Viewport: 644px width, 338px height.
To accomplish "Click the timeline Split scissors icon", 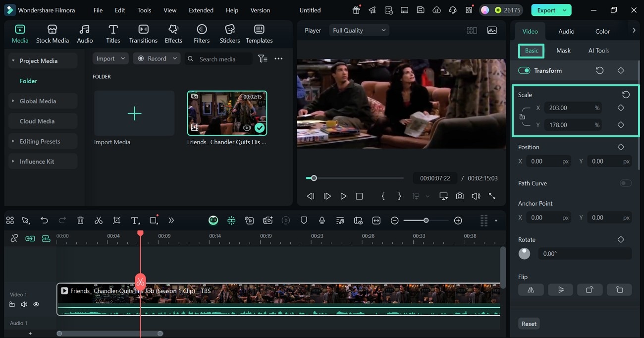I will point(99,221).
